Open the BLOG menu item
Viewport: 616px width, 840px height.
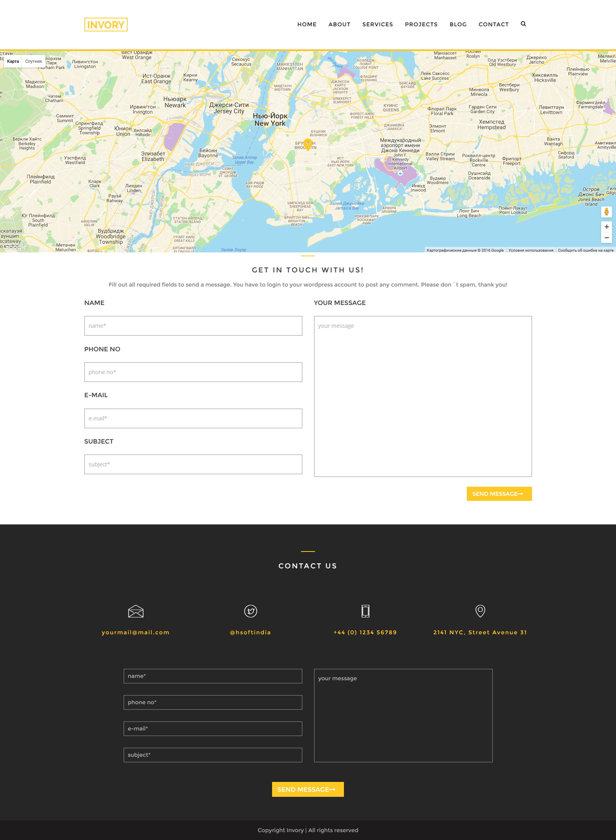click(x=458, y=24)
